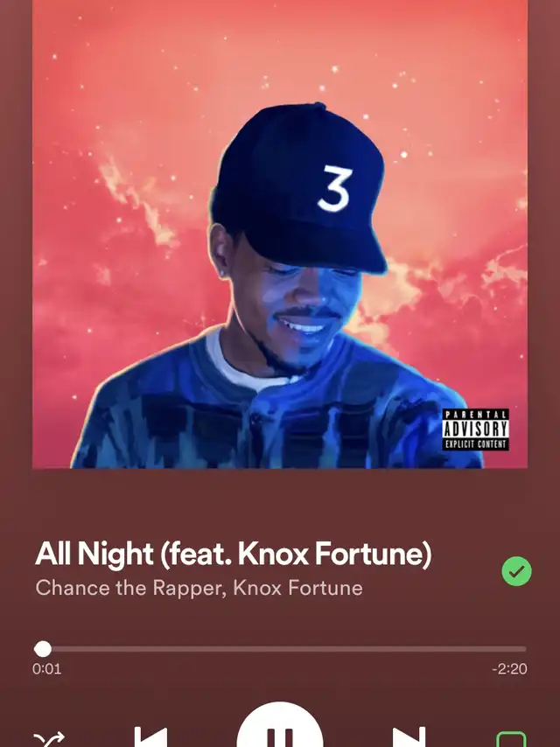Image resolution: width=560 pixels, height=747 pixels.
Task: Click the 0:01 elapsed time label
Action: tap(46, 669)
